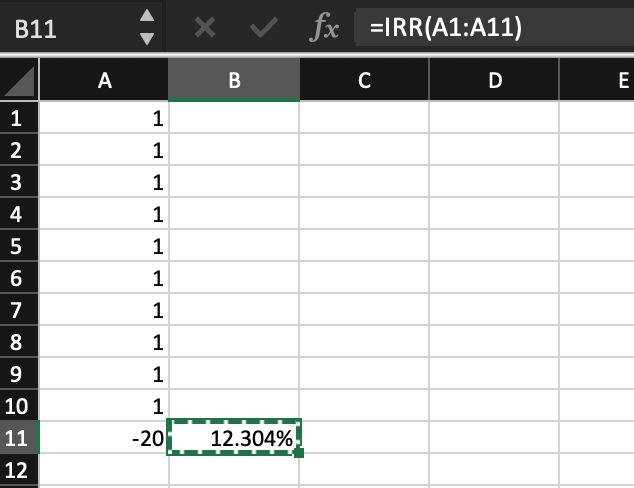The height and width of the screenshot is (488, 634).
Task: Select row 1 header
Action: click(x=19, y=118)
